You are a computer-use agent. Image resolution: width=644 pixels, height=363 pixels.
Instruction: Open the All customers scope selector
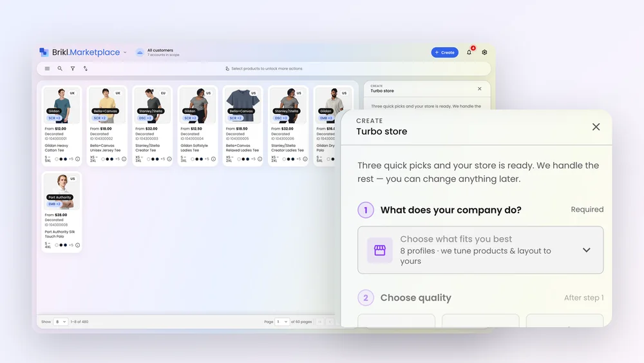click(158, 52)
